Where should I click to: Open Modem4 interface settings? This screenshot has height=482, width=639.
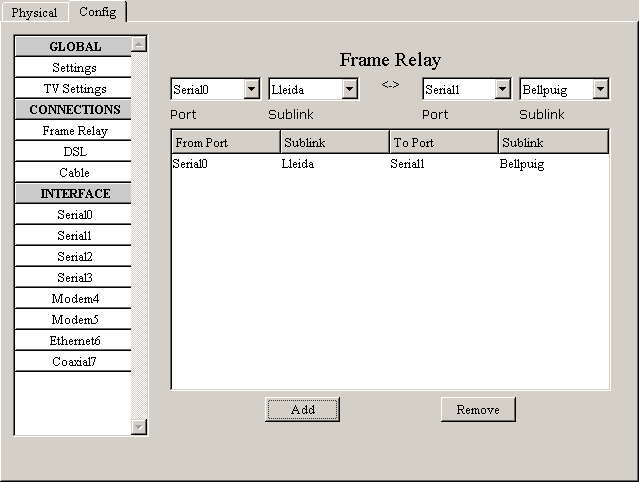(x=74, y=299)
